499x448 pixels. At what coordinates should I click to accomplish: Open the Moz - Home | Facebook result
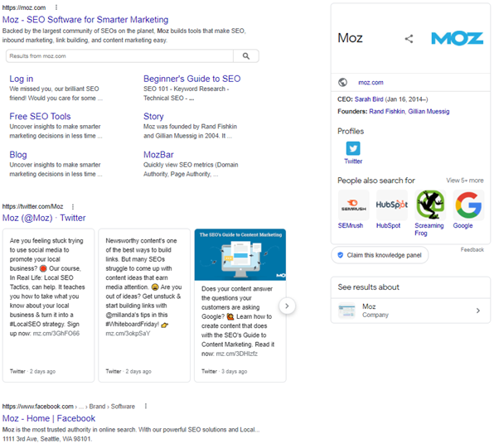49,418
